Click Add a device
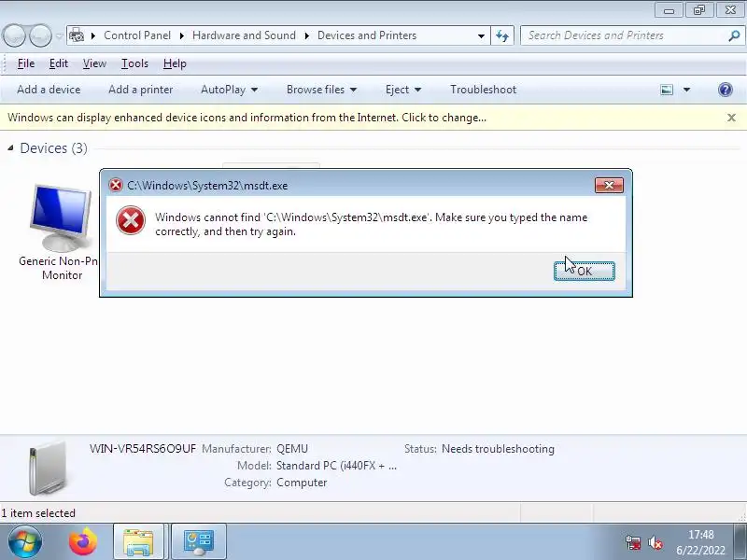The height and width of the screenshot is (560, 747). (x=49, y=90)
